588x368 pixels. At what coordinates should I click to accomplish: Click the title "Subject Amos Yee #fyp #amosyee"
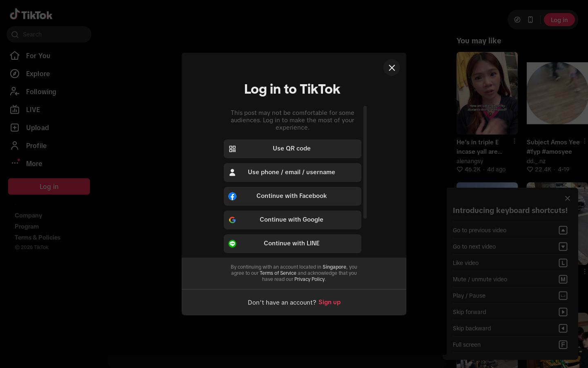tap(553, 147)
